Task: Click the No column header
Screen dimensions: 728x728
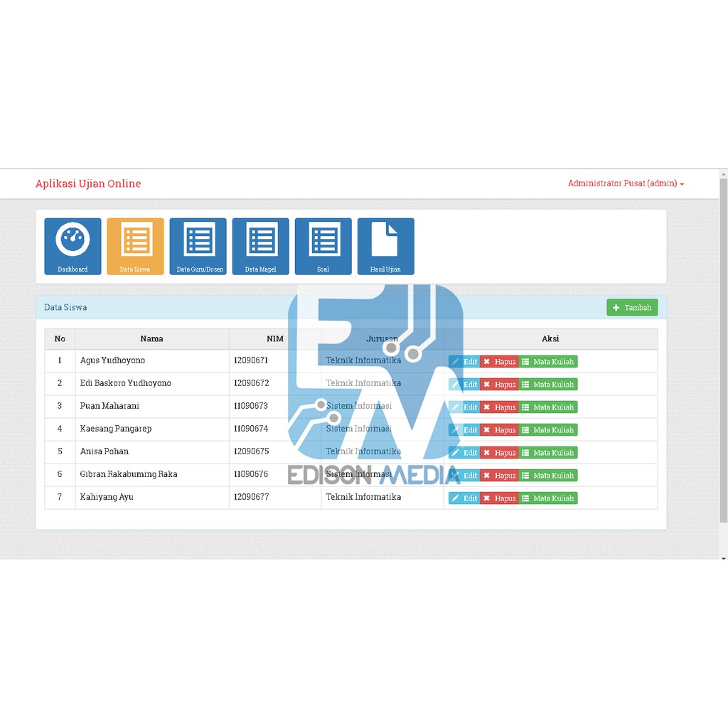Action: tap(60, 339)
